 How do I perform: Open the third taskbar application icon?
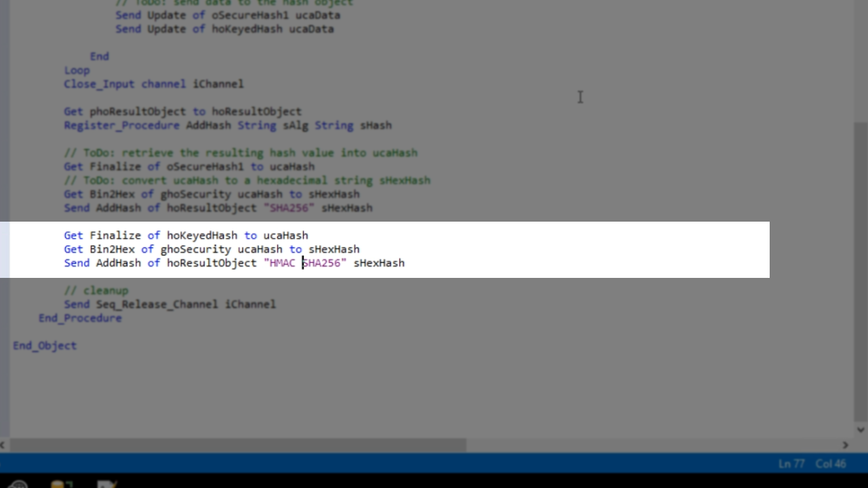106,483
